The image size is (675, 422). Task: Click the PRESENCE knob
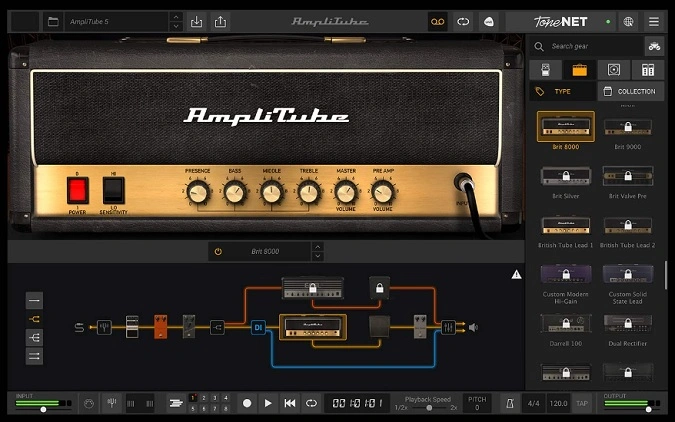pos(198,192)
